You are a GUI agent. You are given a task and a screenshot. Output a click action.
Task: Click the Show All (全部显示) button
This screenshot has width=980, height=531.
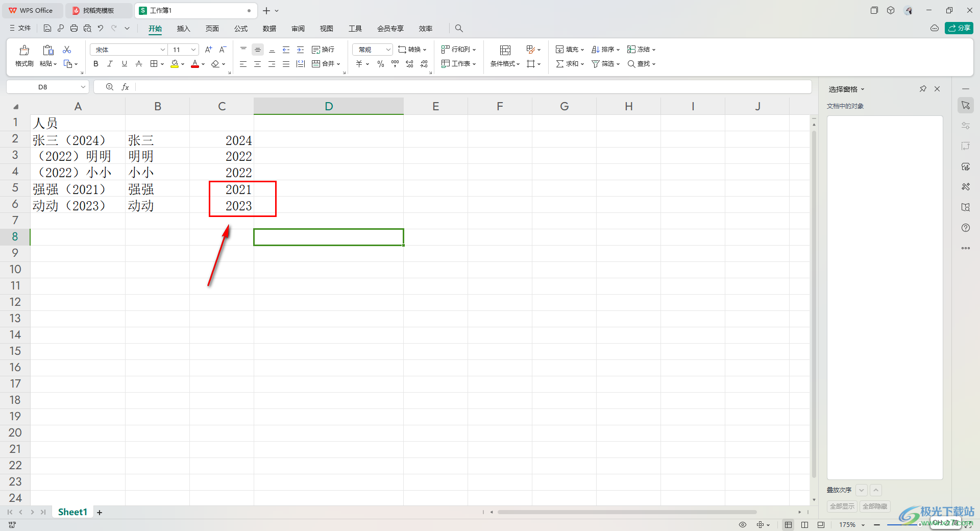842,506
